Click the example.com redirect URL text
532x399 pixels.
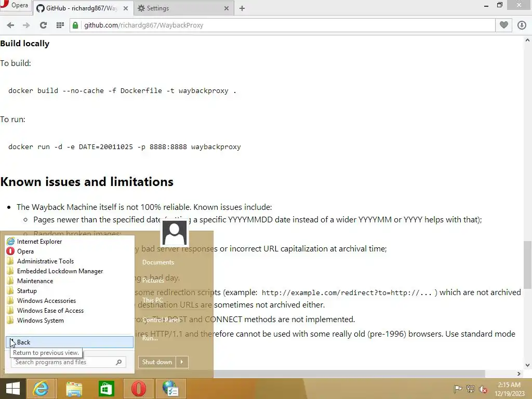347,292
